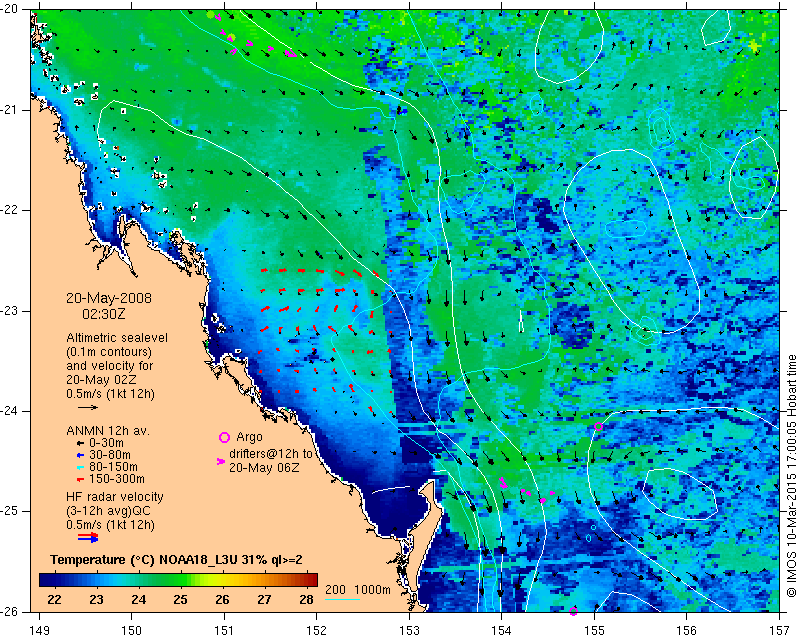Screen dimensions: 800x640
Task: Click the black 0-30m ANMN legend marker
Action: 80,443
